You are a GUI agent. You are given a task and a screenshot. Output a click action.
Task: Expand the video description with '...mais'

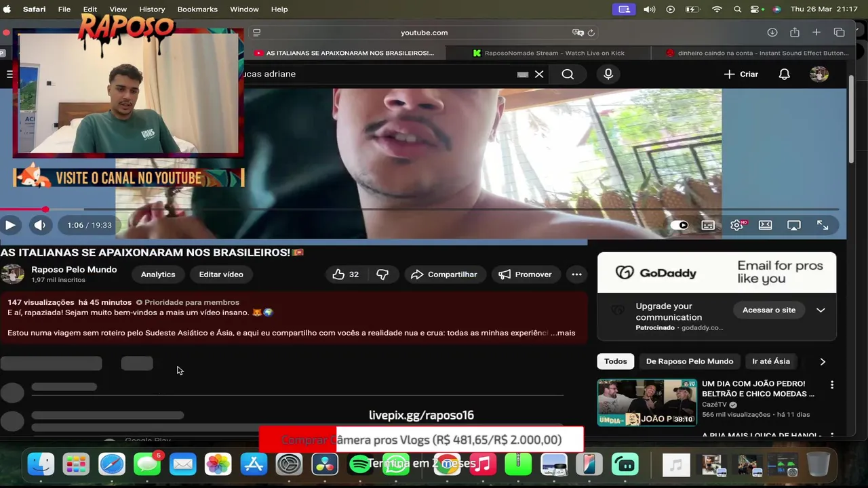coord(563,333)
